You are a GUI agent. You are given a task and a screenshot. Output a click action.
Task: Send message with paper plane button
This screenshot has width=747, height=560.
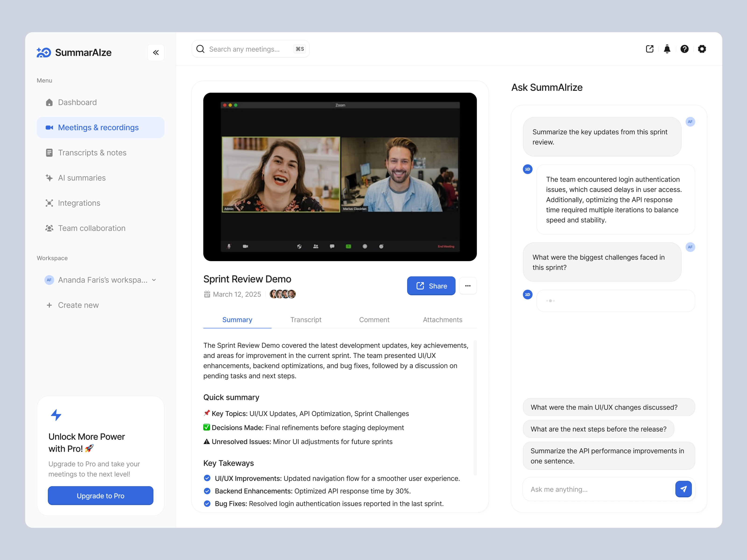(683, 489)
